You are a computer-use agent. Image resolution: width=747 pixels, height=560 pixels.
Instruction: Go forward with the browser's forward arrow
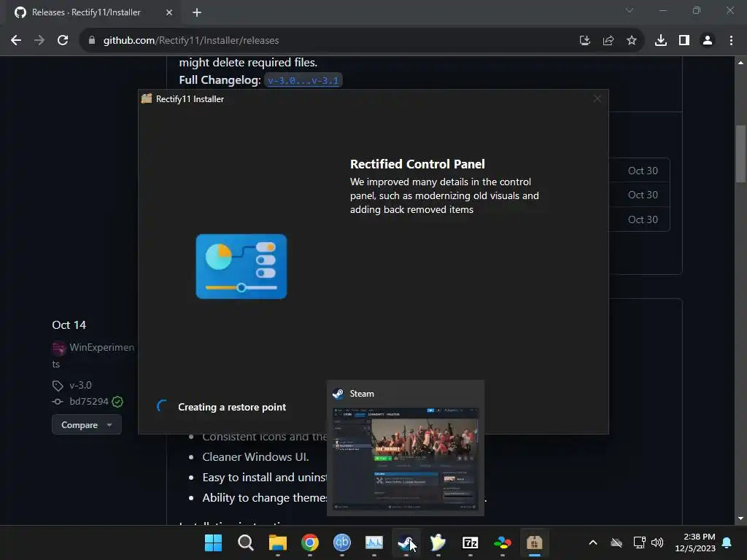[39, 41]
